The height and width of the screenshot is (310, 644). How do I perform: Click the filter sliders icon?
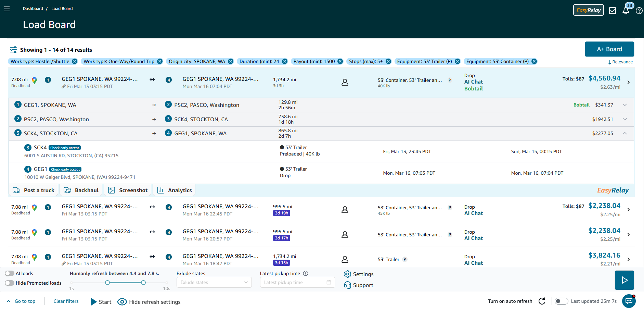click(x=13, y=50)
